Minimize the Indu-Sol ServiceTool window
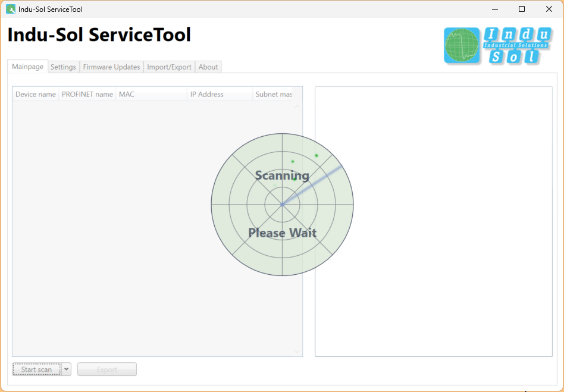 point(495,9)
